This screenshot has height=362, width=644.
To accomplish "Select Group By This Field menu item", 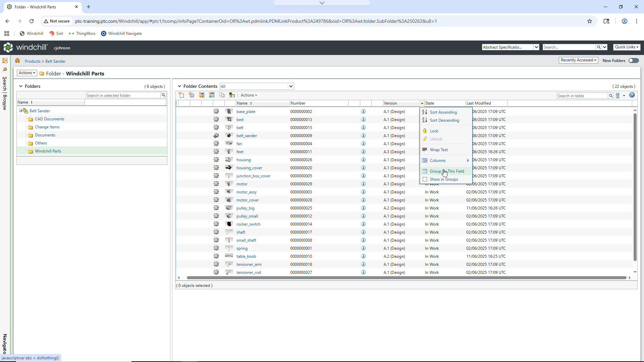I will [446, 171].
